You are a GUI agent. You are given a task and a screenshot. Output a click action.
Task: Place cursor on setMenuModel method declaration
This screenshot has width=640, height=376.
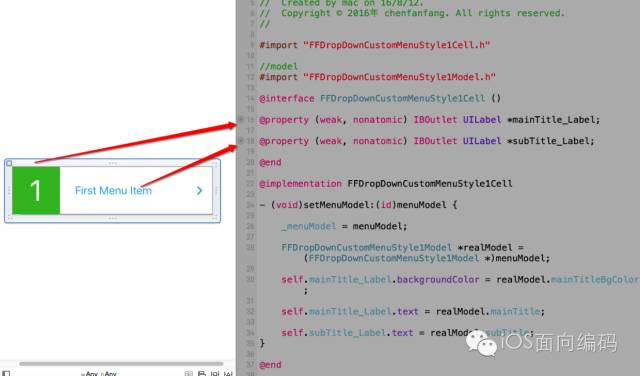click(358, 205)
